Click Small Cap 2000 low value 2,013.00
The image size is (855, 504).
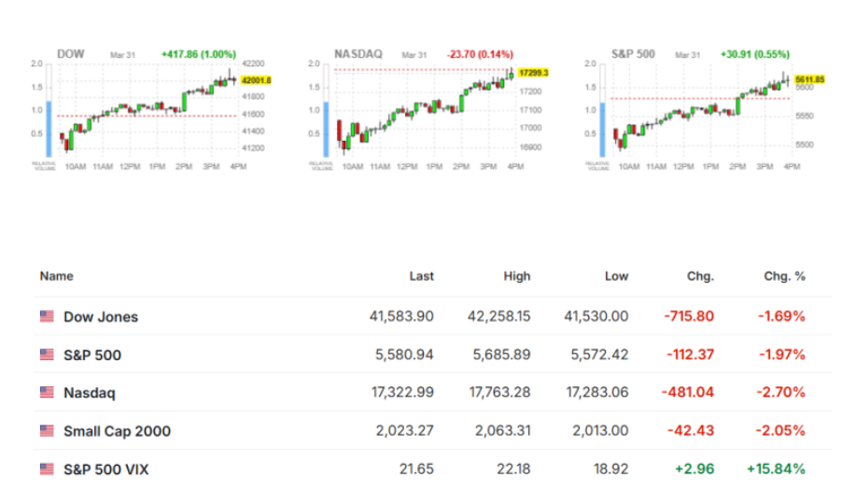tap(601, 431)
